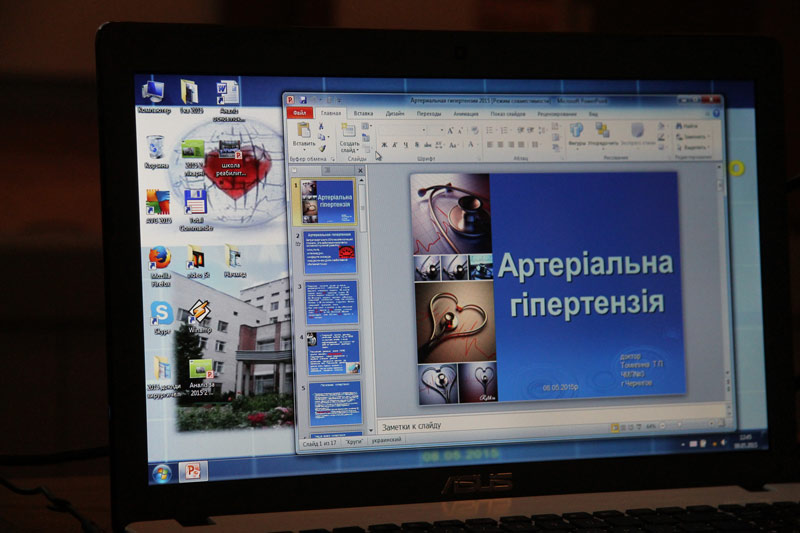Open Mozilla Firefox desktop shortcut
Screen dimensions: 800x533
coord(160,259)
